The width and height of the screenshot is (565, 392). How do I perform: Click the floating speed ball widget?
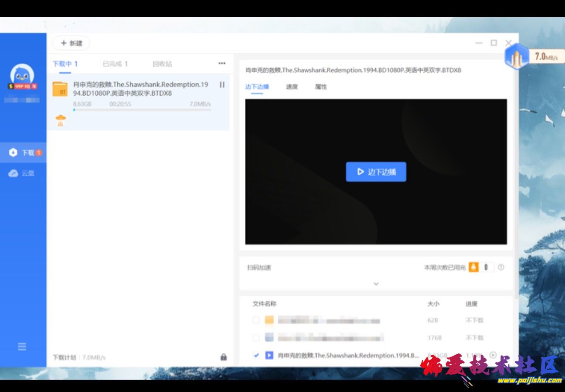tap(517, 56)
